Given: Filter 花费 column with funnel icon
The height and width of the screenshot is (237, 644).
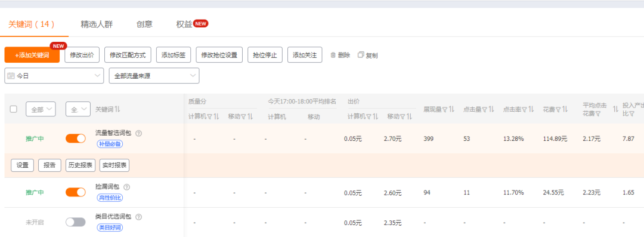Looking at the screenshot, I should tap(559, 109).
